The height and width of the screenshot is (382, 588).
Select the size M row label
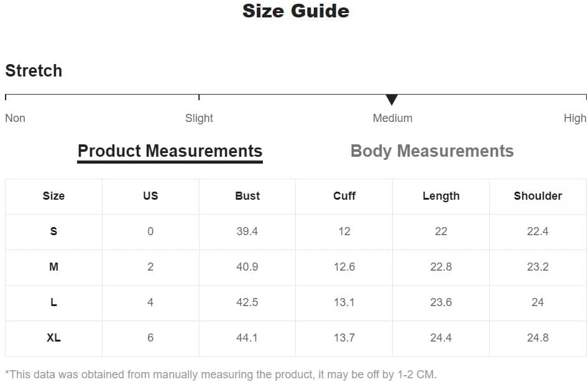pos(53,267)
